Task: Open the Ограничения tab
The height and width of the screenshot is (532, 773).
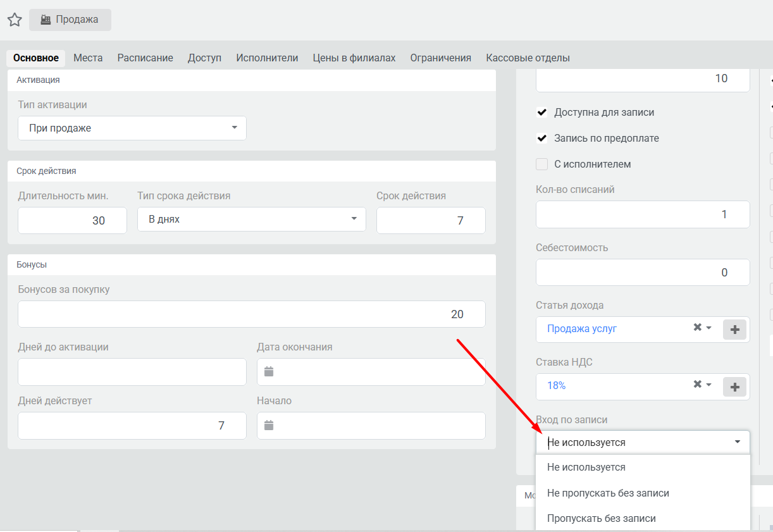Action: [x=441, y=58]
